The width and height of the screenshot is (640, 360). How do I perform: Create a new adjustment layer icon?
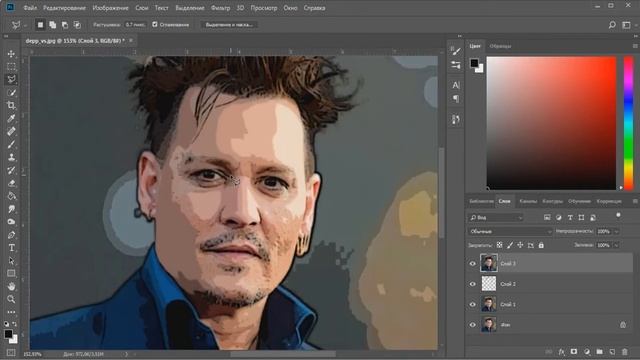(587, 352)
